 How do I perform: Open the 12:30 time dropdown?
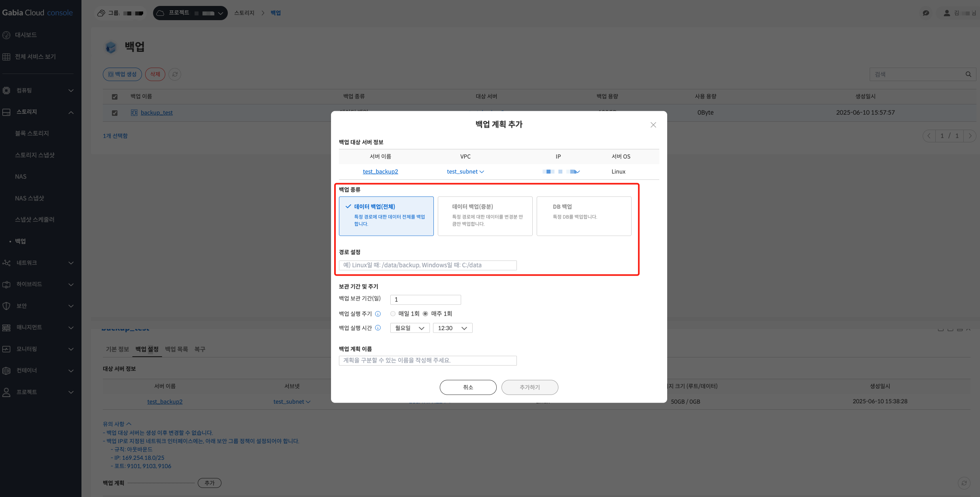tap(452, 328)
